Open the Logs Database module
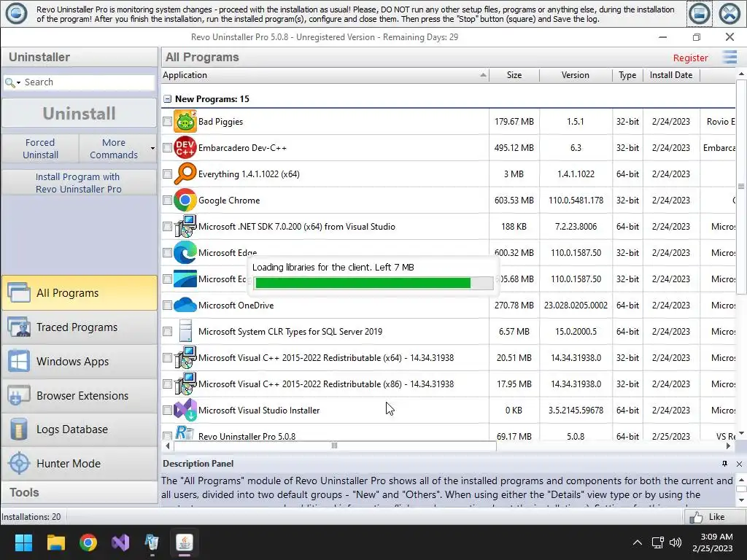This screenshot has height=560, width=747. pos(80,429)
